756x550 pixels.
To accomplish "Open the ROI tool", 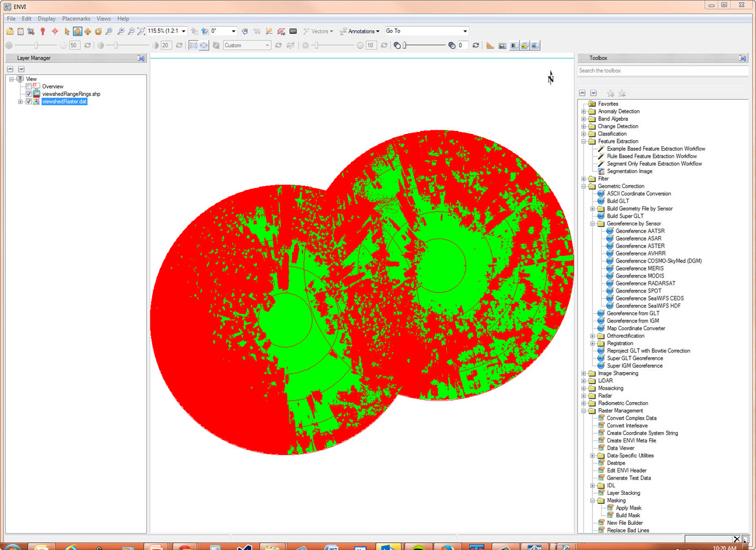I will click(281, 32).
